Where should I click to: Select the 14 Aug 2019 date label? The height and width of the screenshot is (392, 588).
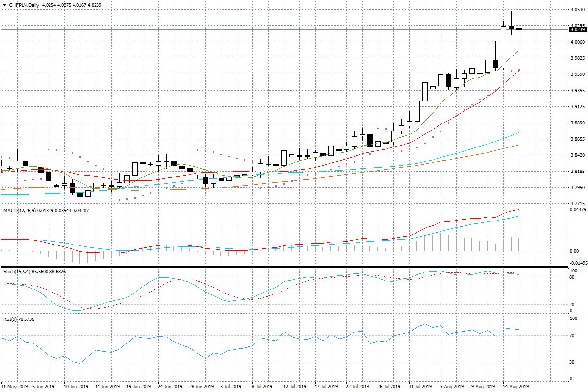coord(514,387)
